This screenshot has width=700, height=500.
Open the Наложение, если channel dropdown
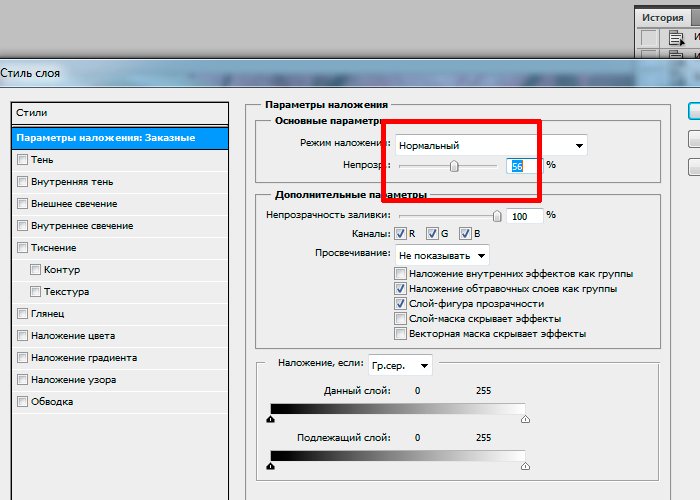400,365
